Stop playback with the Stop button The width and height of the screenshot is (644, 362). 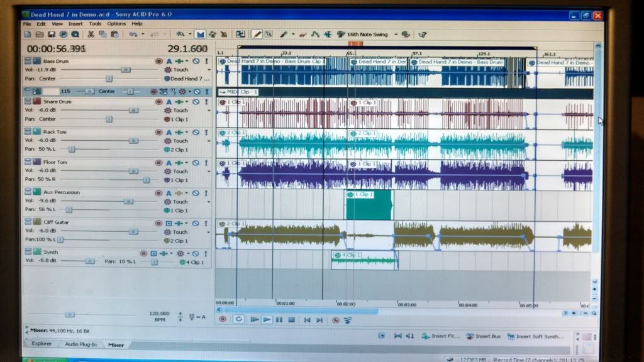pyautogui.click(x=292, y=319)
